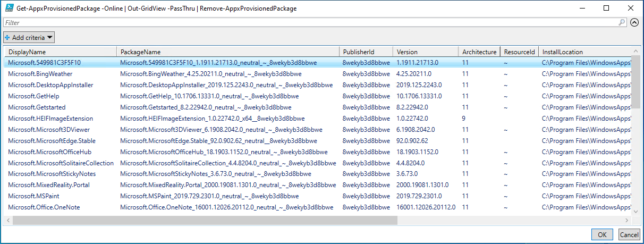Select Microsoft.MicrosoftSolitaireCollection entry
Screen dimensions: 644x244
pos(61,163)
